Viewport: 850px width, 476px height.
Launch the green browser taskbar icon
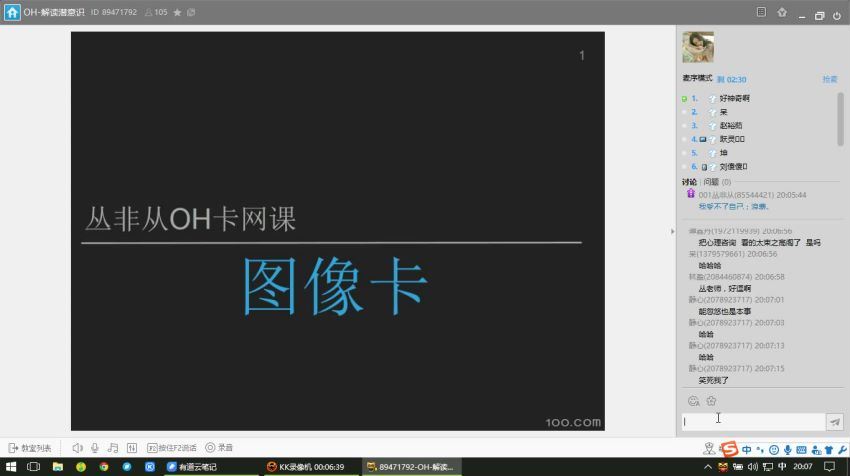point(81,467)
